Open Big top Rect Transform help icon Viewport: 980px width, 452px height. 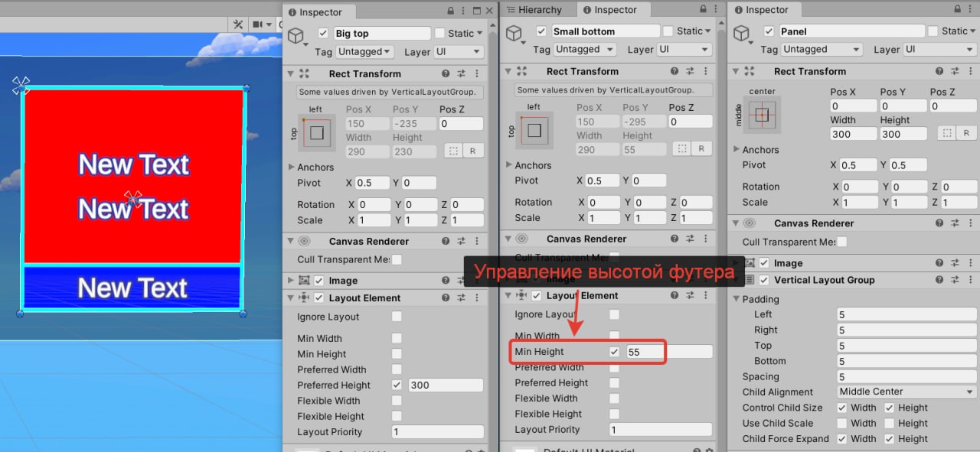446,74
